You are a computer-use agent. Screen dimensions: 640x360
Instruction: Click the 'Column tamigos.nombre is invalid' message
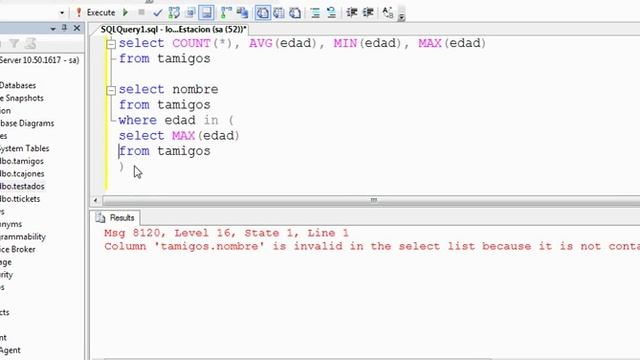(x=372, y=247)
